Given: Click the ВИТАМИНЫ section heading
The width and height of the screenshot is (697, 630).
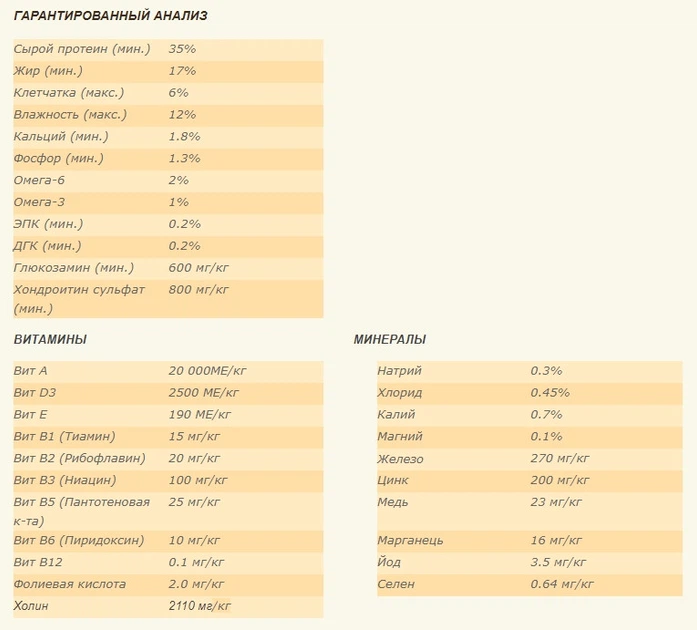Looking at the screenshot, I should point(50,340).
